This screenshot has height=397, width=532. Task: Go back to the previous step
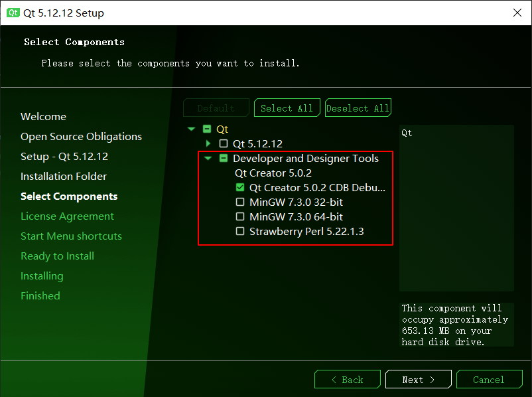(348, 379)
